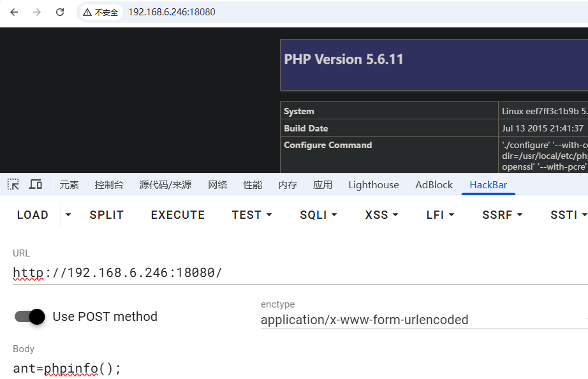This screenshot has width=588, height=379.
Task: Open the enctype dropdown
Action: click(x=421, y=320)
